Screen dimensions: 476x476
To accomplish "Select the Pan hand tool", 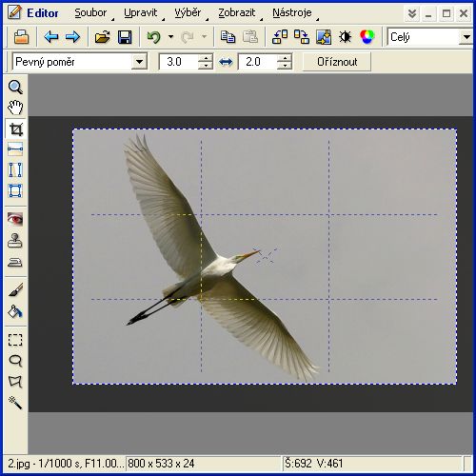I will click(x=15, y=108).
